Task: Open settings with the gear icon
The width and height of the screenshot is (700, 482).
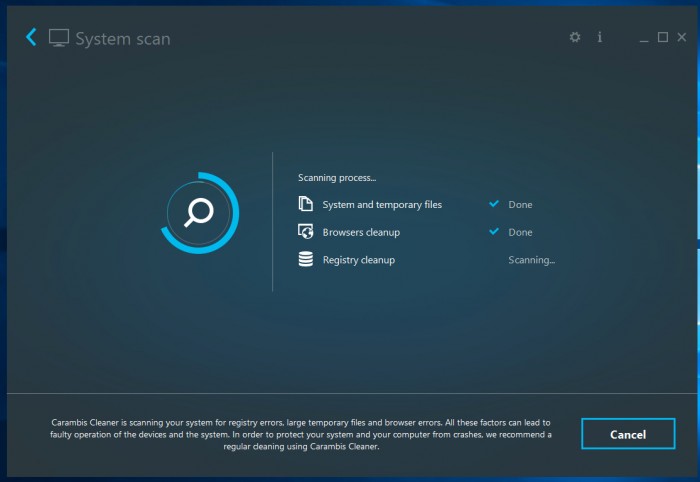Action: 575,37
